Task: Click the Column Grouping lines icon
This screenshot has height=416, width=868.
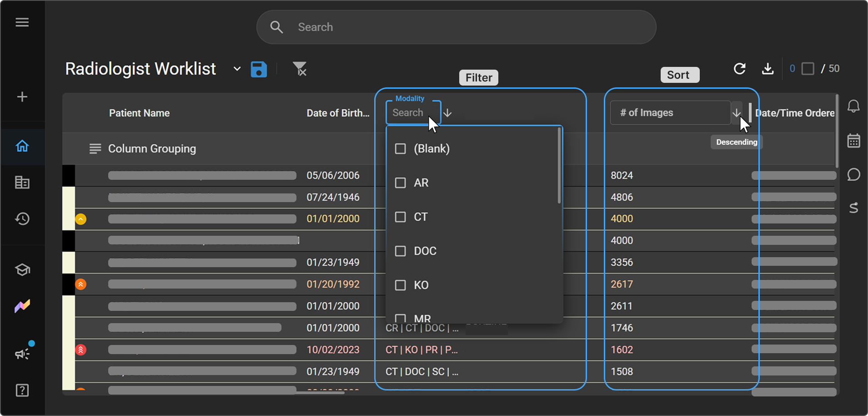Action: coord(95,149)
